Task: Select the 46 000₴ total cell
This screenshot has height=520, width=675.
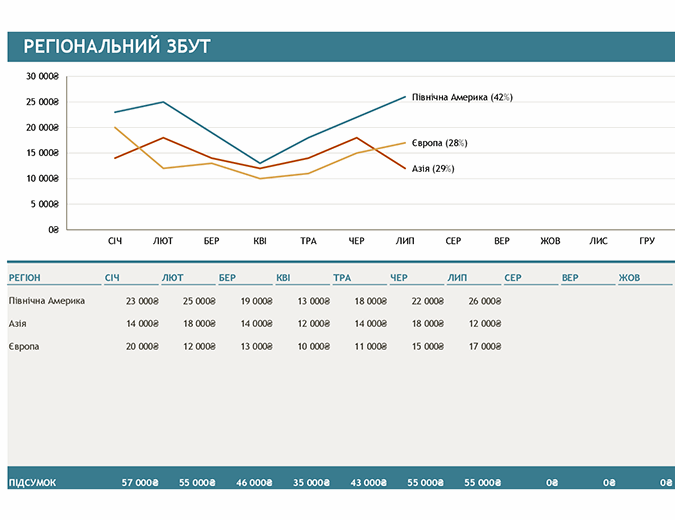Action: pos(255,482)
